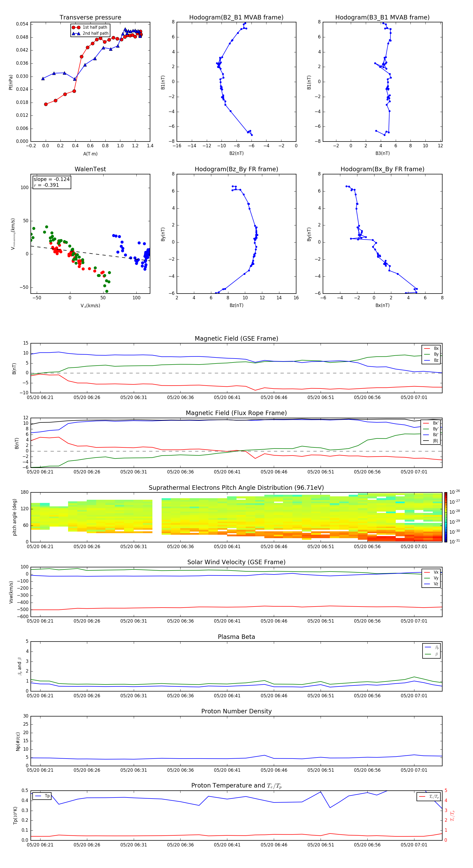Select By legend entry in GSE magnetic field

point(431,354)
